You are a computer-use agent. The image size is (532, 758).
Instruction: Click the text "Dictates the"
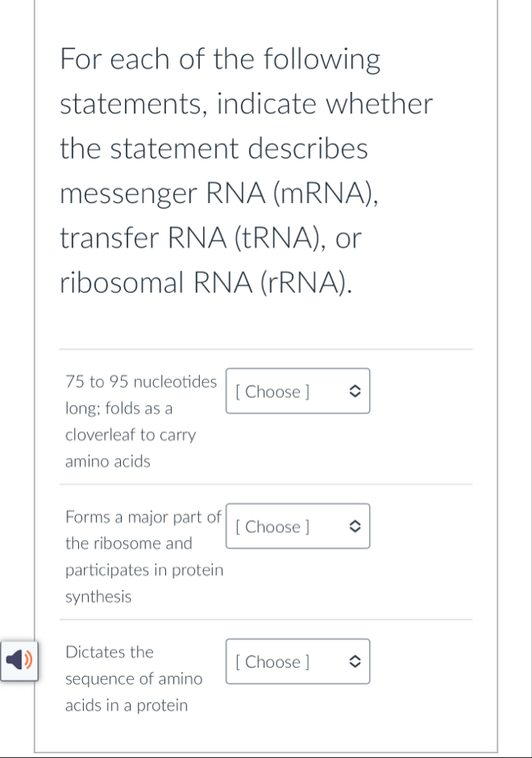tap(109, 652)
